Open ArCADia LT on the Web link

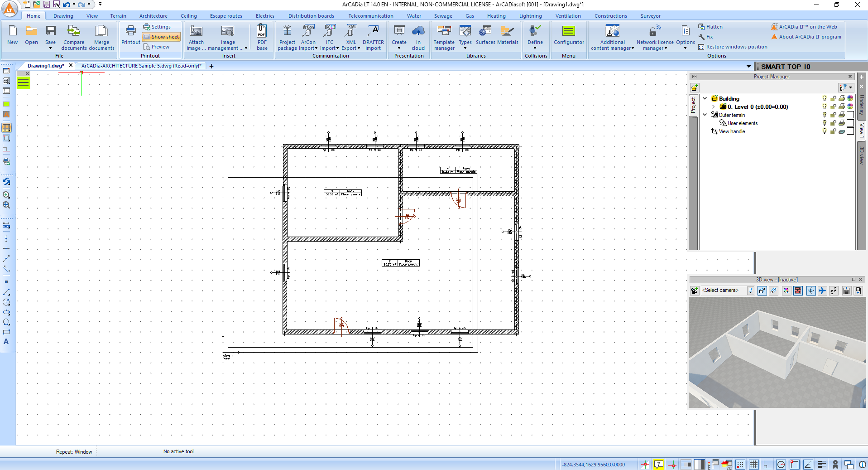(807, 27)
